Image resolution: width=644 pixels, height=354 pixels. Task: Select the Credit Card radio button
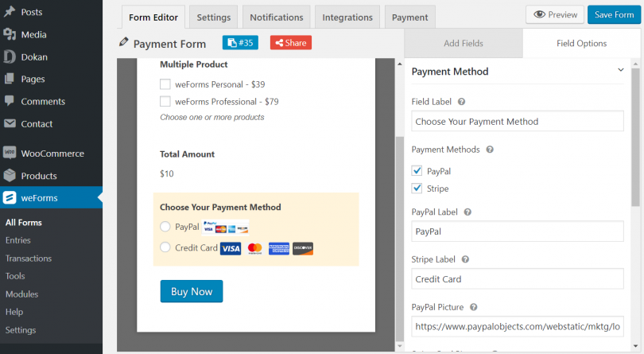(x=165, y=247)
